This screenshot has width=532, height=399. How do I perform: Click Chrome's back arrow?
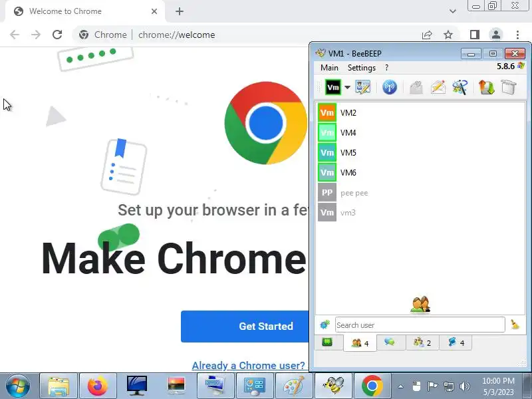[15, 35]
